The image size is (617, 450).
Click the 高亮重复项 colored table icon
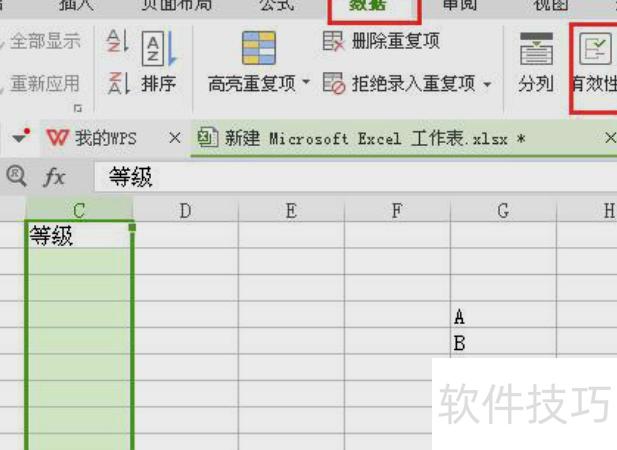(259, 48)
